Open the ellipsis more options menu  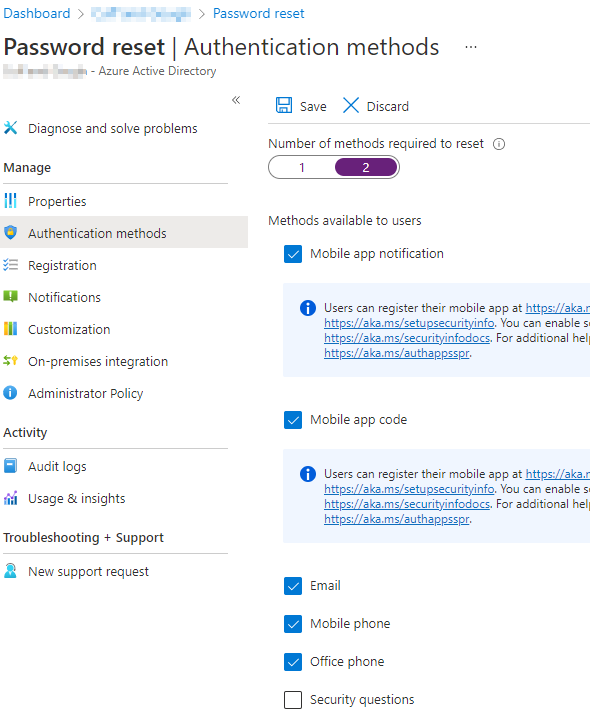(471, 47)
